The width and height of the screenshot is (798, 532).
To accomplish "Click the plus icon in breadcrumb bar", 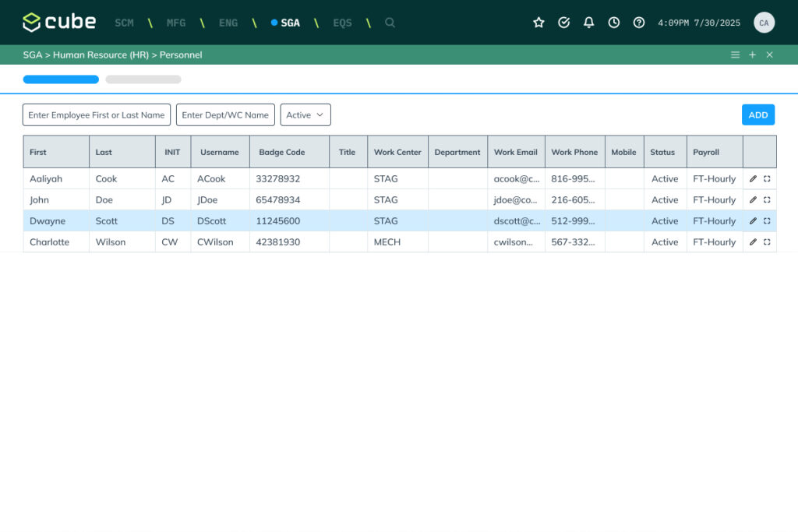I will pos(752,55).
